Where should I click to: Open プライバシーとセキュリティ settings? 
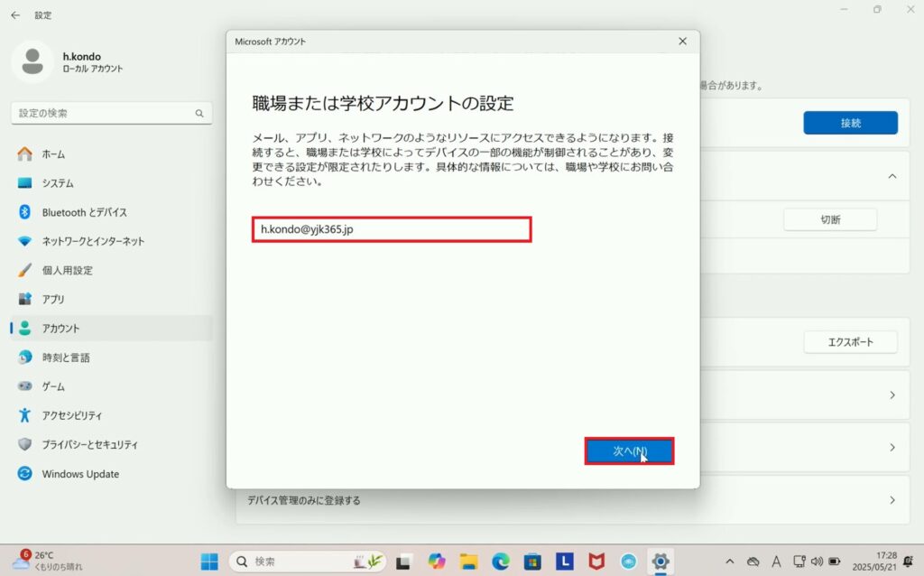point(90,444)
